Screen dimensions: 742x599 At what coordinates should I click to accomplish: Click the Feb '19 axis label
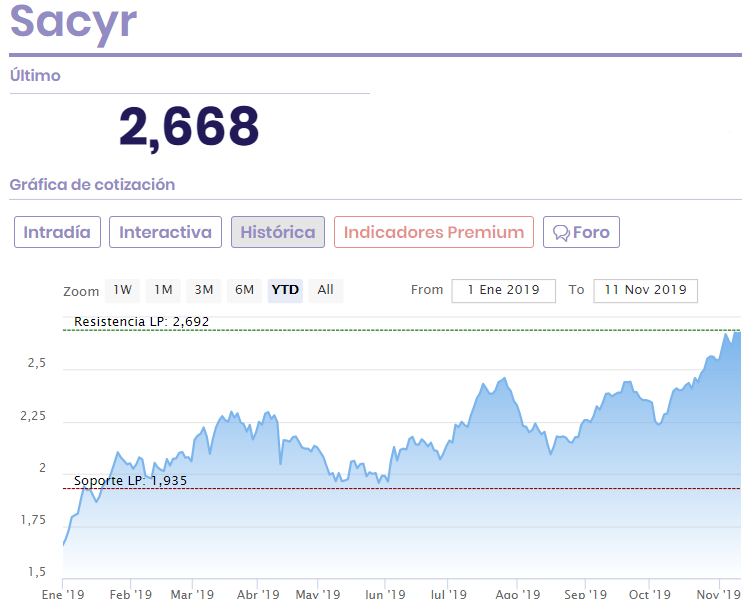(x=131, y=593)
